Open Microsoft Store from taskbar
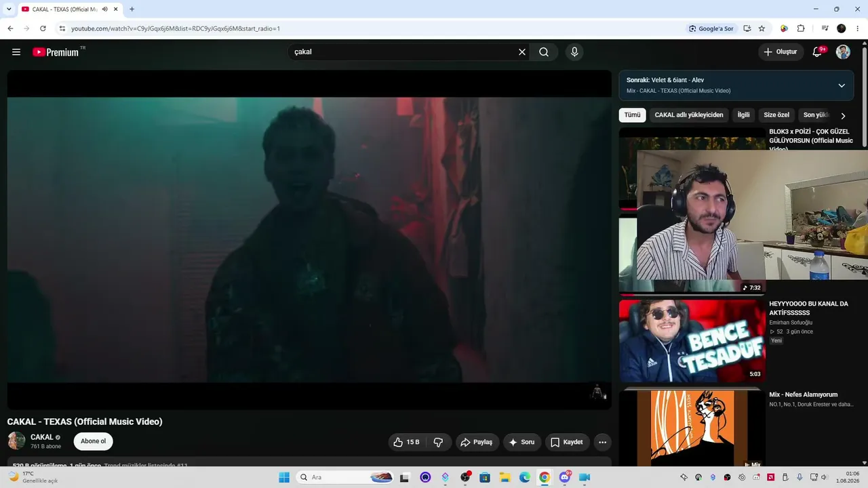 tap(485, 477)
